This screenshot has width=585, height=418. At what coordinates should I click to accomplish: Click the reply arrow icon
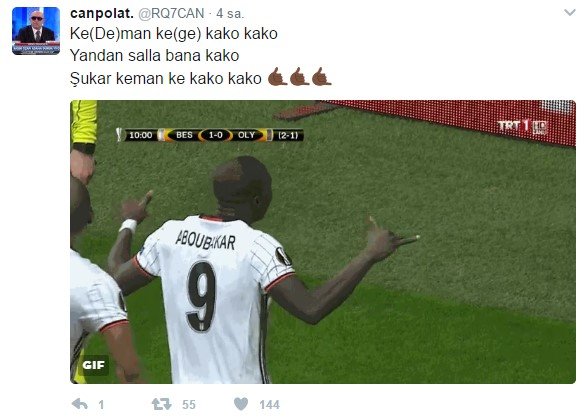79,404
